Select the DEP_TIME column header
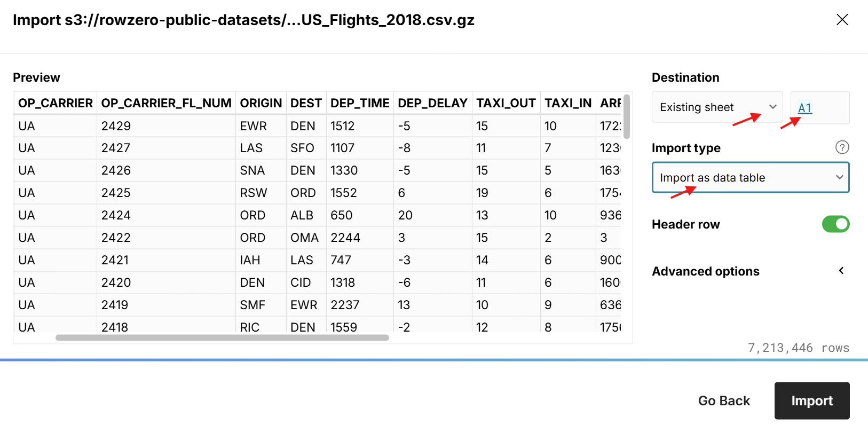This screenshot has height=432, width=868. [x=360, y=103]
